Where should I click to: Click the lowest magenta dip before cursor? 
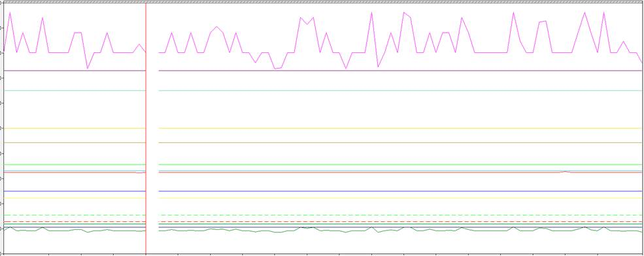tap(88, 68)
